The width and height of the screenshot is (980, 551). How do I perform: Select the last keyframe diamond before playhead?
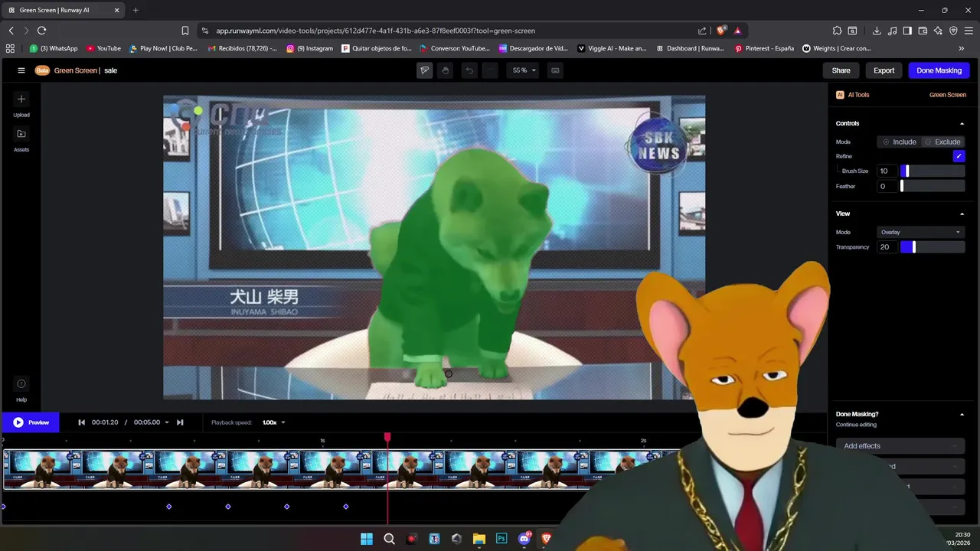346,507
